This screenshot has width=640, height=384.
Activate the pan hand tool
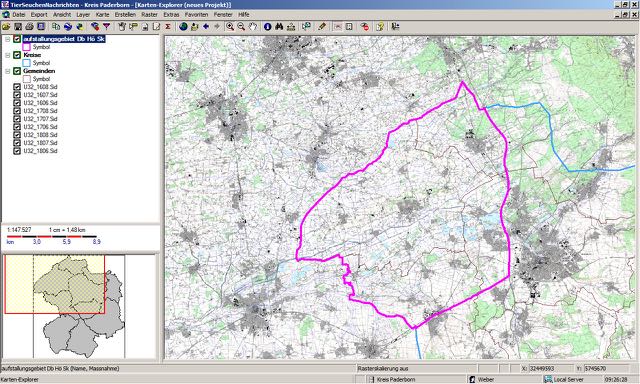[253, 27]
